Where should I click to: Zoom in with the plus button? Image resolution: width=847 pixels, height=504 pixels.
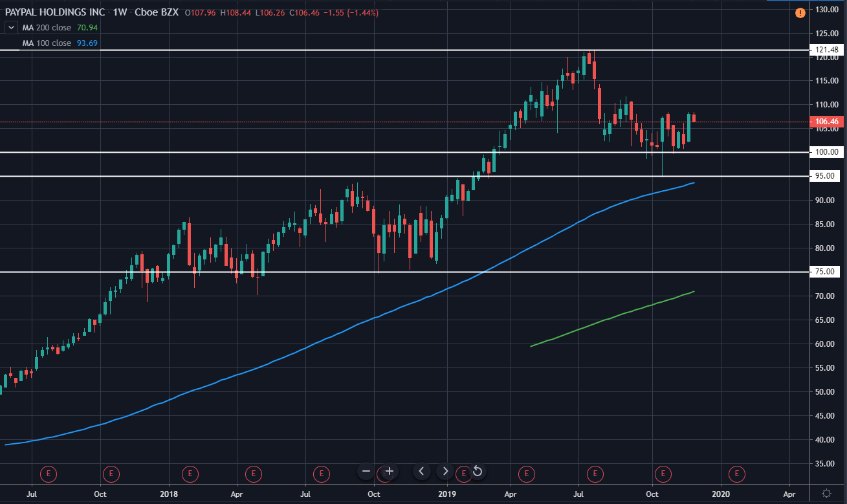[x=389, y=471]
